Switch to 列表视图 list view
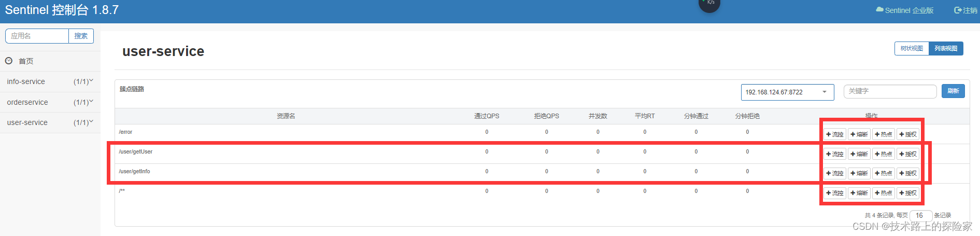 (x=946, y=48)
